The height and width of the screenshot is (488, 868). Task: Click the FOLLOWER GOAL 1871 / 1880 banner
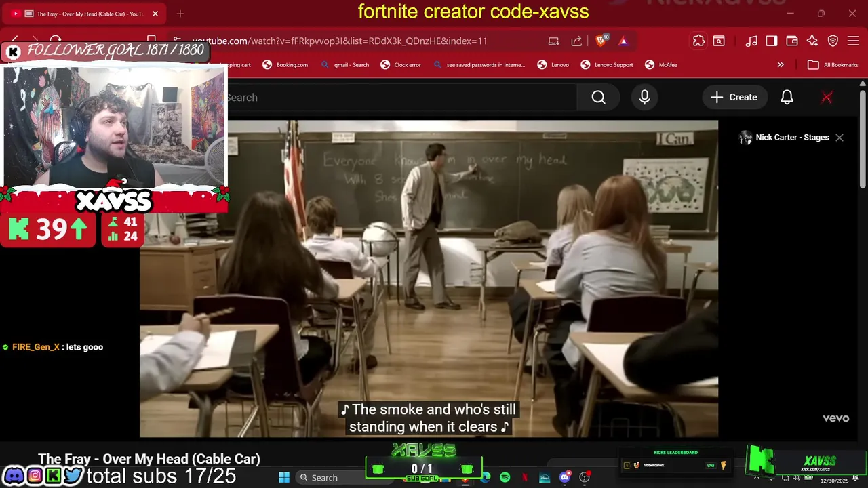(x=104, y=50)
